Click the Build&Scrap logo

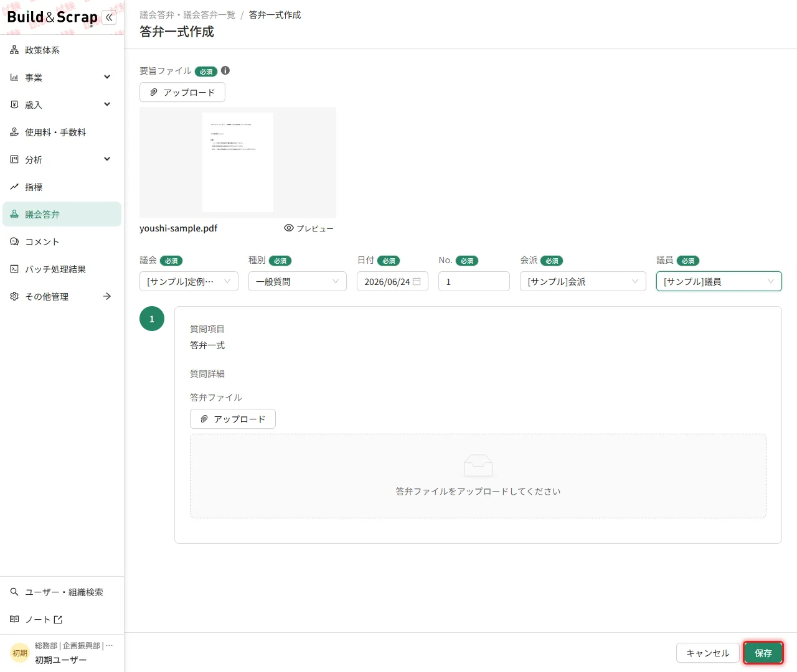[52, 17]
